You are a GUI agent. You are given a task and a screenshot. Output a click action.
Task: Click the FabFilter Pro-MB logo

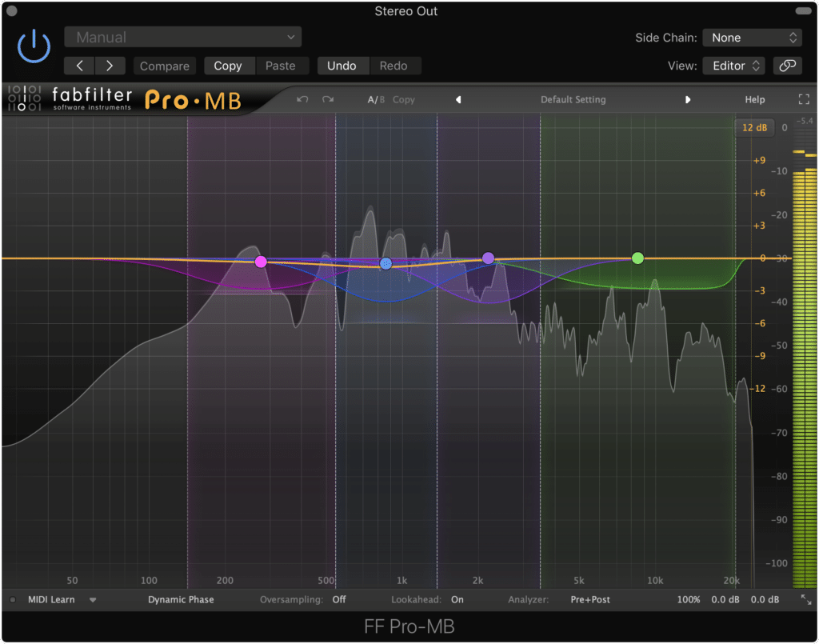click(126, 98)
